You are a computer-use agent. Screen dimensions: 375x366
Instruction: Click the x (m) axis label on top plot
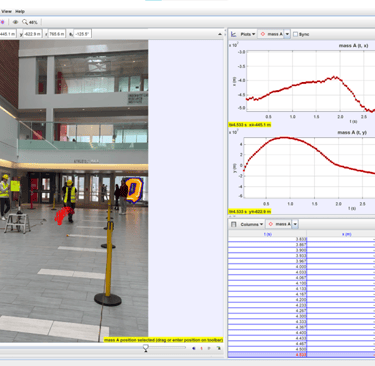[234, 81]
